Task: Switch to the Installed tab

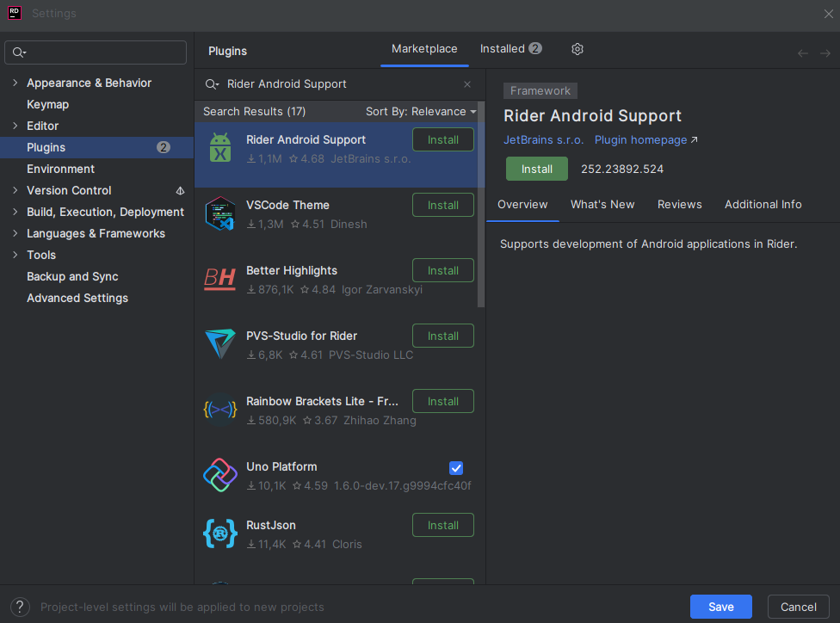Action: tap(503, 48)
